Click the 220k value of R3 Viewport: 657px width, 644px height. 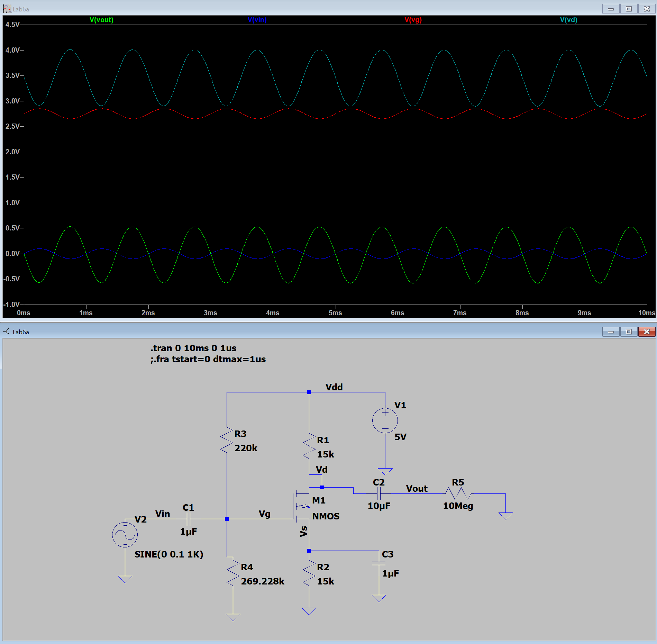246,448
